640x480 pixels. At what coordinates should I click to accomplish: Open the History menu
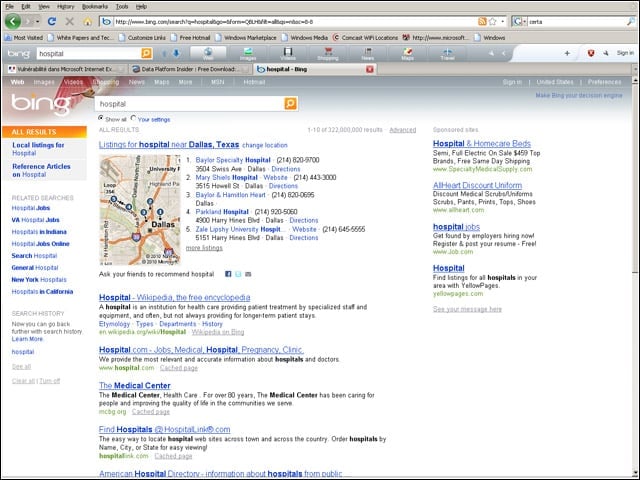click(65, 7)
